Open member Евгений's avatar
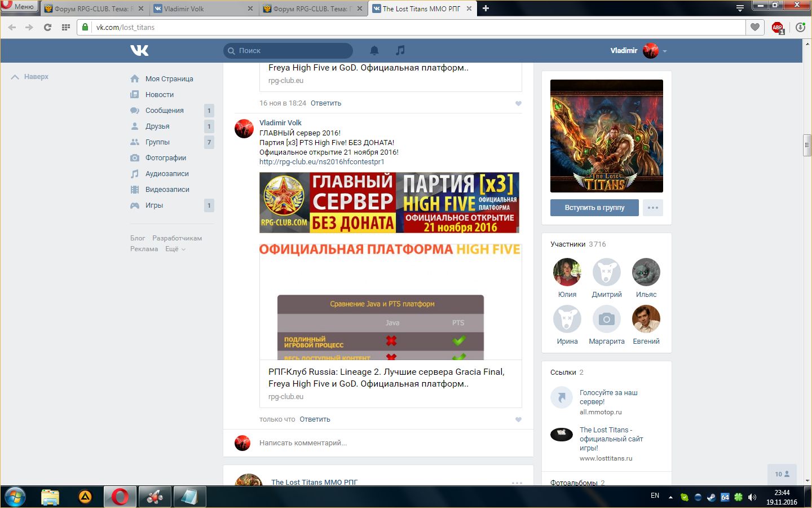 coord(646,319)
